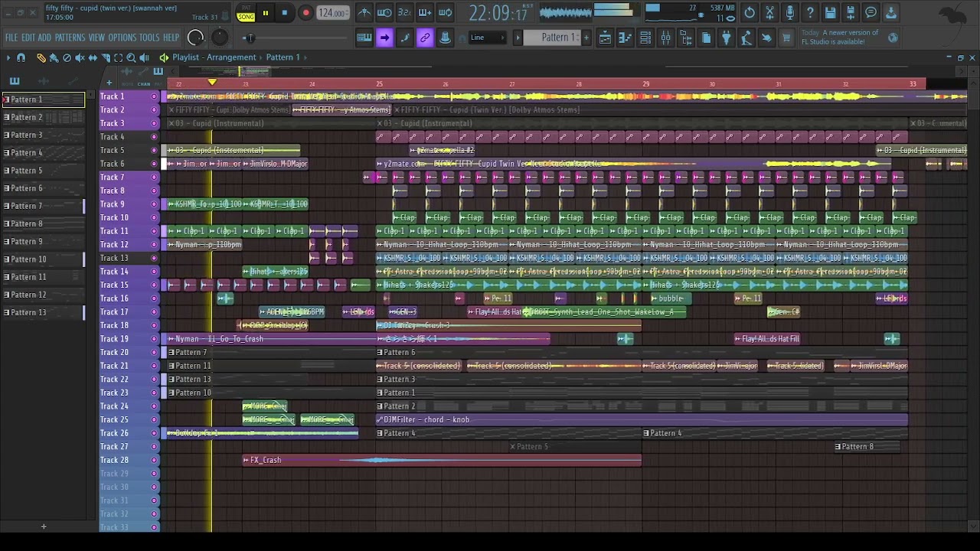Image resolution: width=980 pixels, height=551 pixels.
Task: Toggle step editing mode icon
Action: coord(404,37)
